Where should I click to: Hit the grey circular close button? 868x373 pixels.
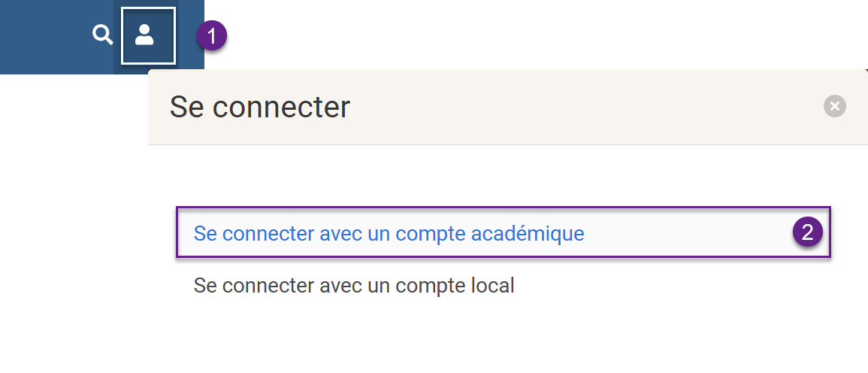[834, 106]
